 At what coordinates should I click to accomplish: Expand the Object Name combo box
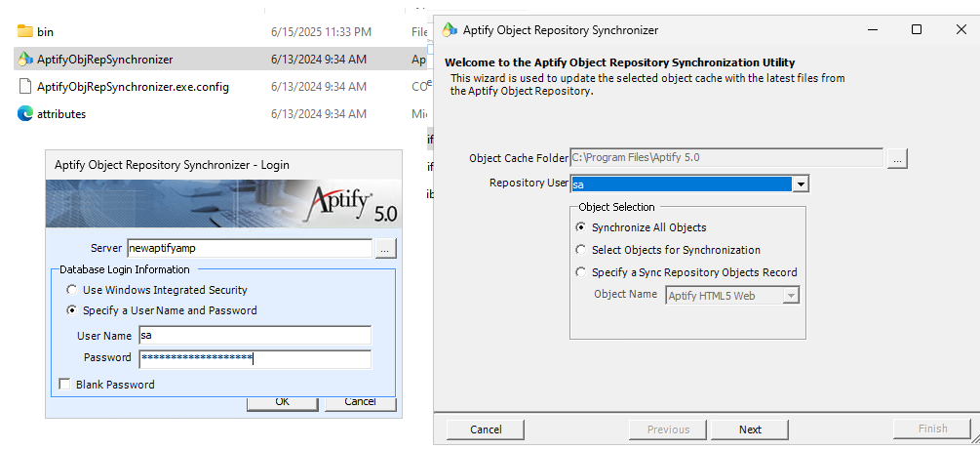[791, 296]
